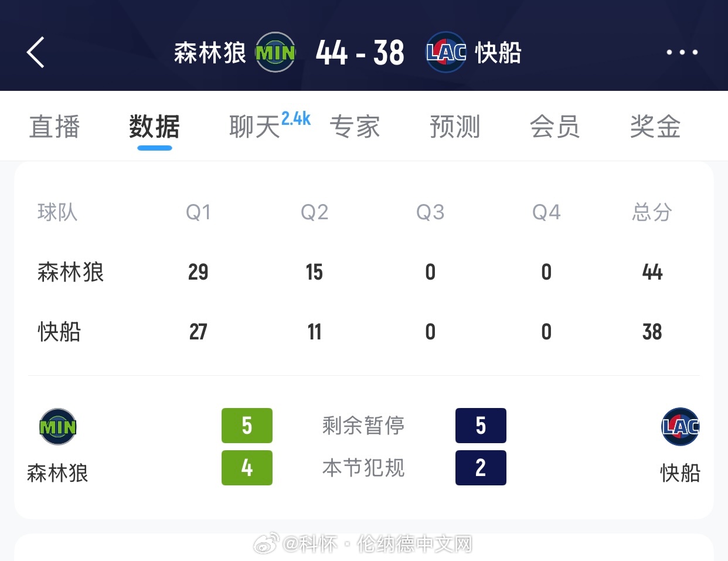The height and width of the screenshot is (561, 728).
Task: Click the green 剩余暂停 counter showing 5
Action: coord(247,426)
